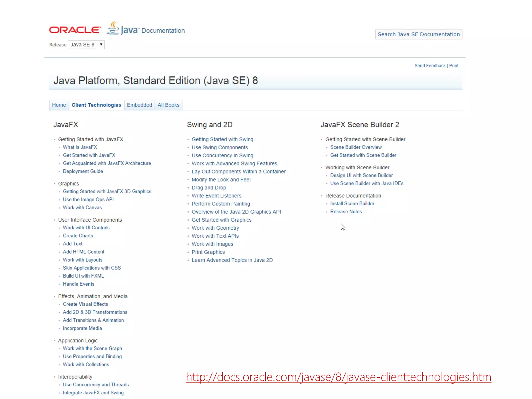Click Work with the Scene Graph
This screenshot has height=399, width=532.
tap(92, 348)
